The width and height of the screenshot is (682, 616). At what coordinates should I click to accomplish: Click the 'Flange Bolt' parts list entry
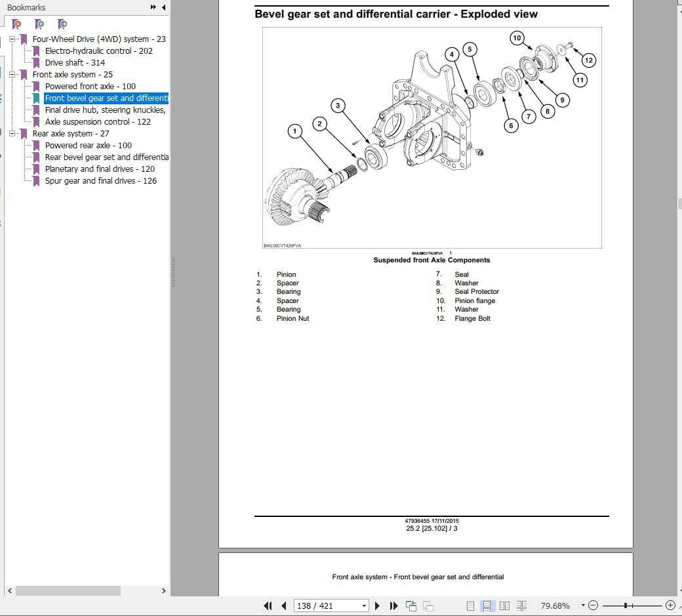(472, 318)
